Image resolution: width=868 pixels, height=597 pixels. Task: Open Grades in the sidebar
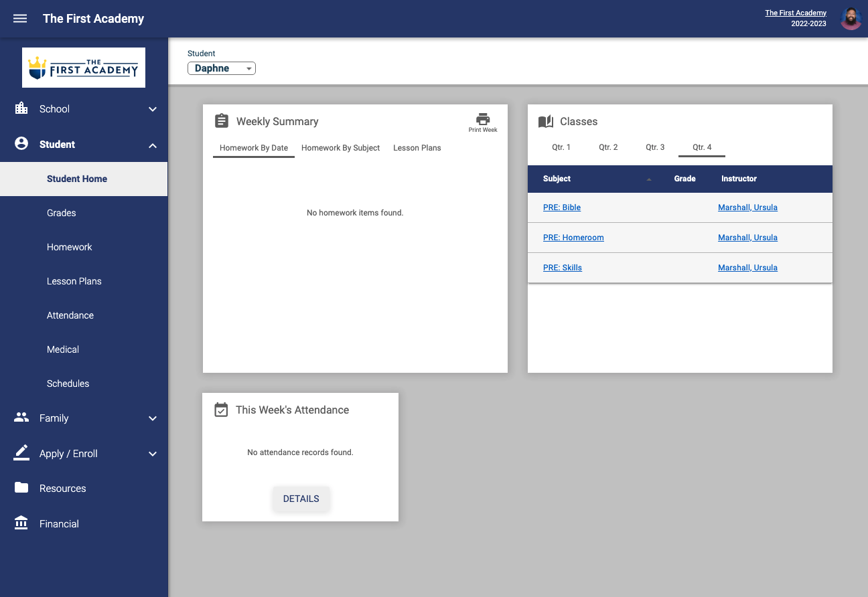84,213
